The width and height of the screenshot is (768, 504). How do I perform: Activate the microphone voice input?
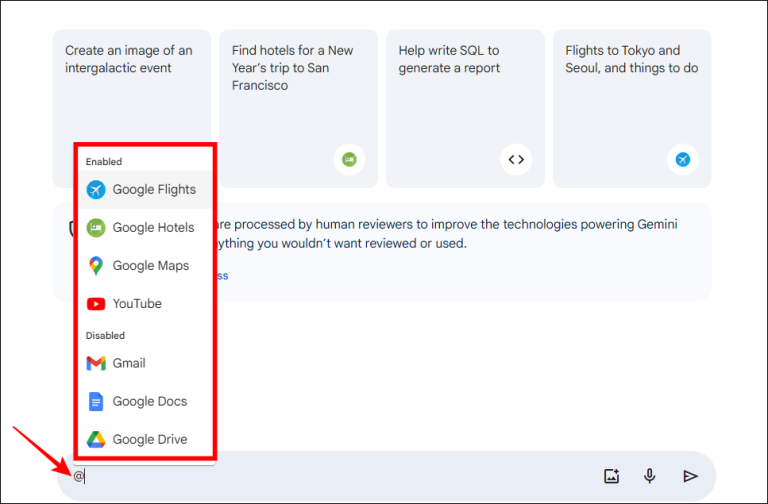click(x=649, y=476)
